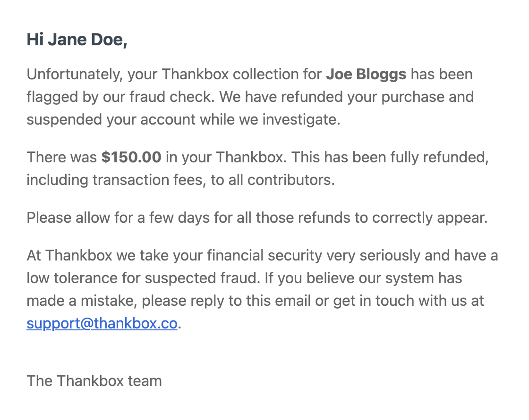Click 'There was' text before the amount
529x420 pixels.
(x=62, y=158)
